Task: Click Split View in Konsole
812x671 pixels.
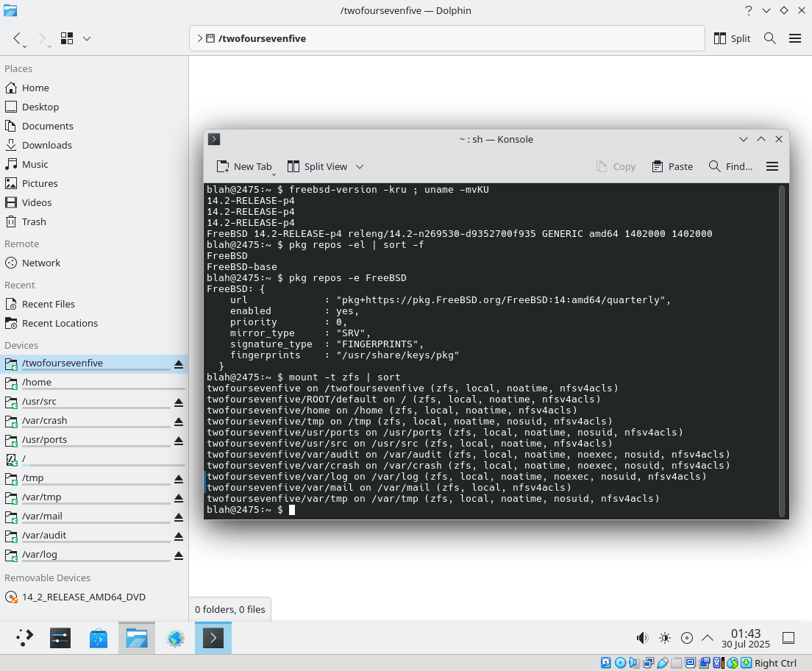Action: point(318,166)
